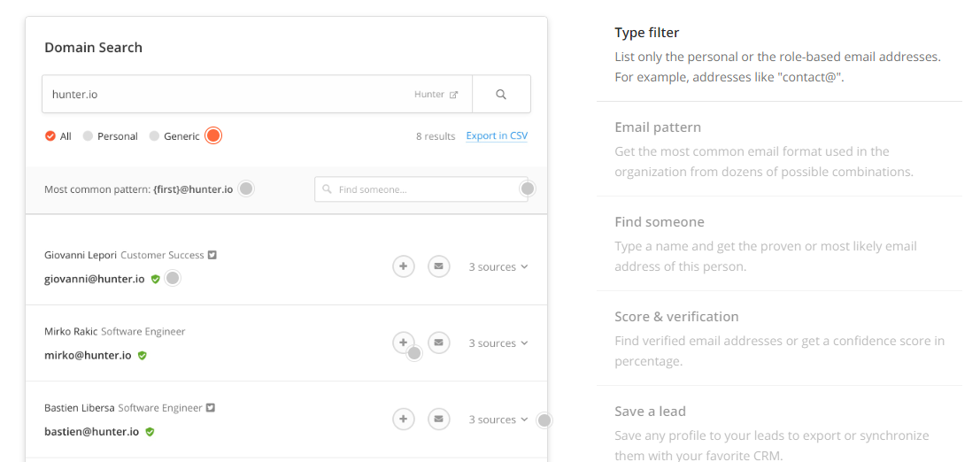Image resolution: width=980 pixels, height=462 pixels.
Task: Focus the Find someone search field
Action: 421,189
